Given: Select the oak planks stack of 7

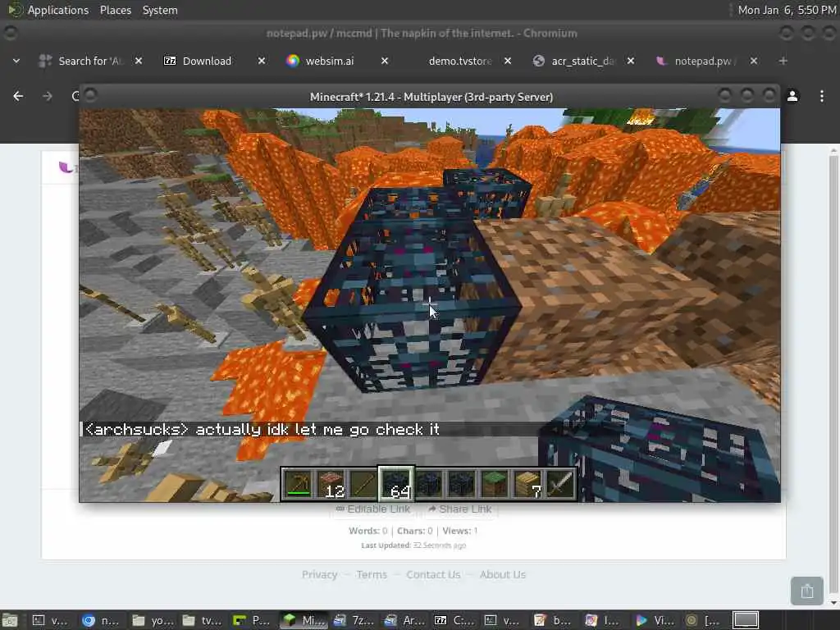Looking at the screenshot, I should [x=527, y=484].
